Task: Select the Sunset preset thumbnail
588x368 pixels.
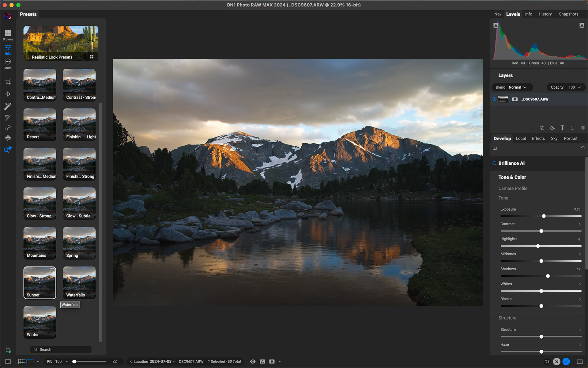Action: tap(40, 282)
